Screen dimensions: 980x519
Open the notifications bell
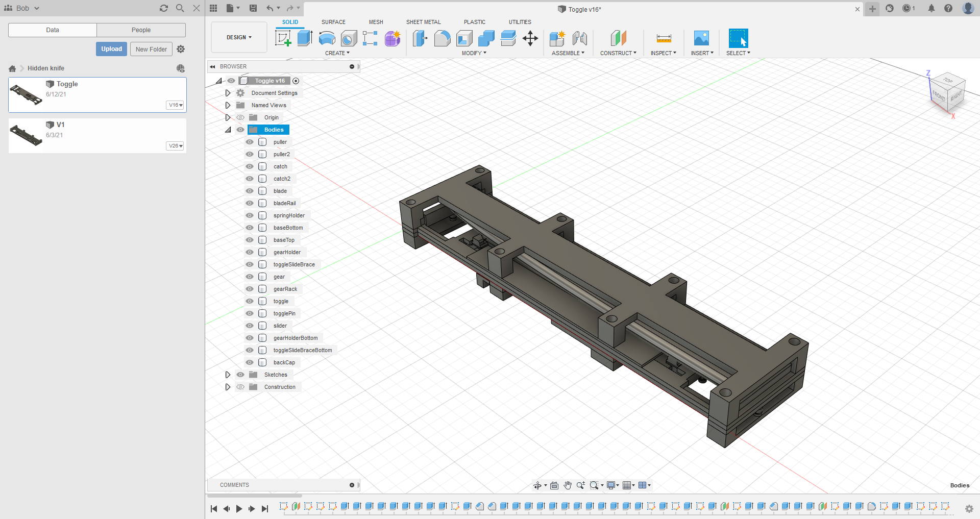tap(932, 8)
